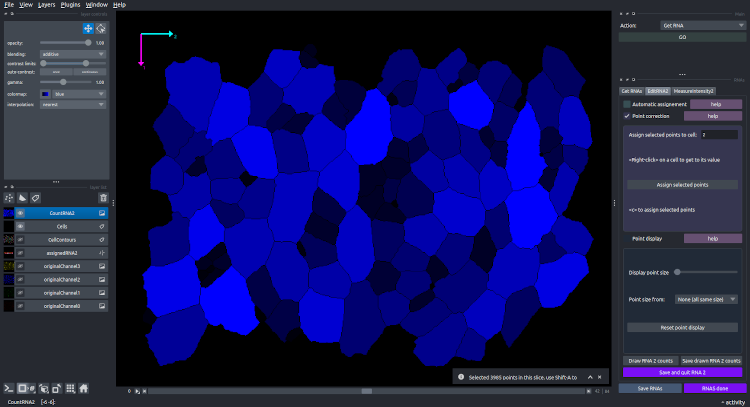This screenshot has height=407, width=750.
Task: Click the home reset view icon
Action: pyautogui.click(x=84, y=388)
